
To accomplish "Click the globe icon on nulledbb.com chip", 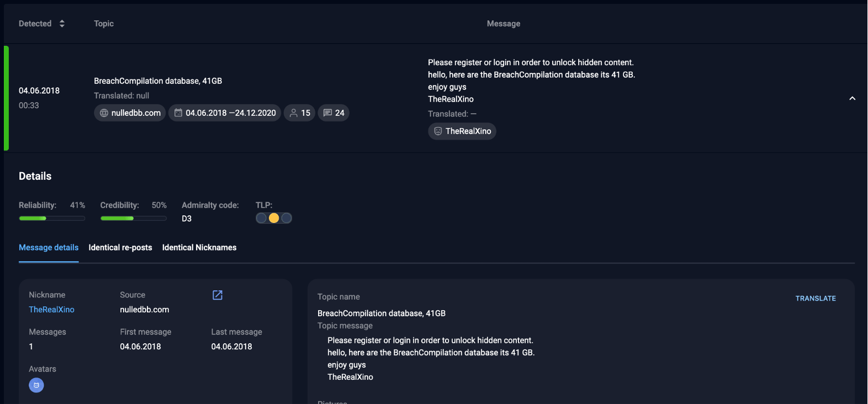I will [104, 113].
